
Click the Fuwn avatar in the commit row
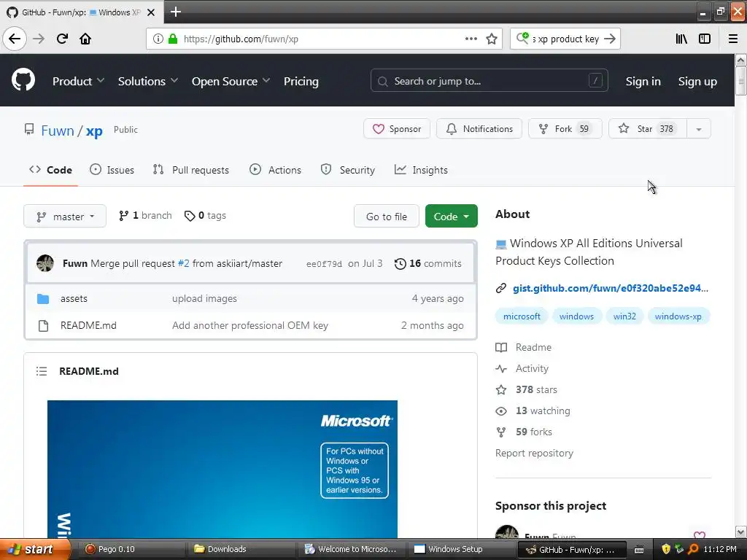[45, 263]
